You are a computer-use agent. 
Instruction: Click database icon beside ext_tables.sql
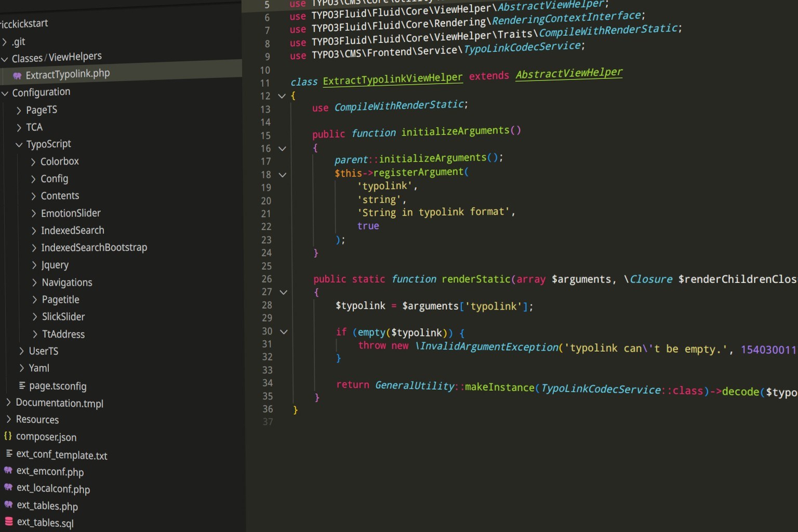click(9, 521)
